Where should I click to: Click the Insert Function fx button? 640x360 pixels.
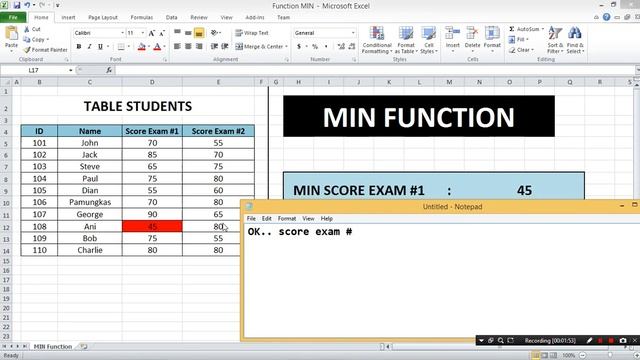tap(109, 70)
